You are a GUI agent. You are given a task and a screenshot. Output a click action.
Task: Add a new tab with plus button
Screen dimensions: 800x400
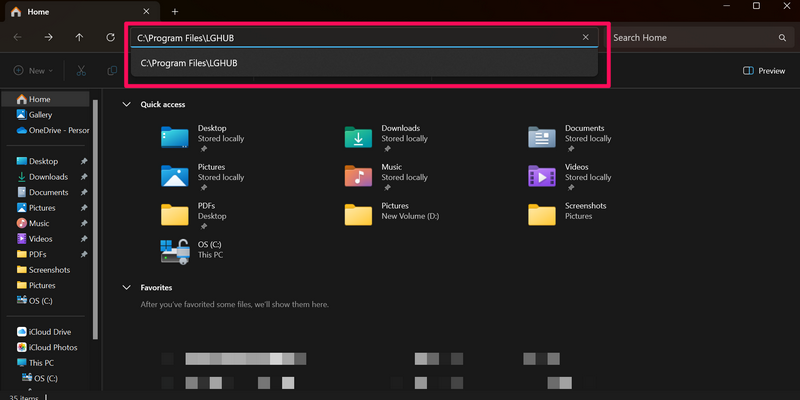point(175,11)
